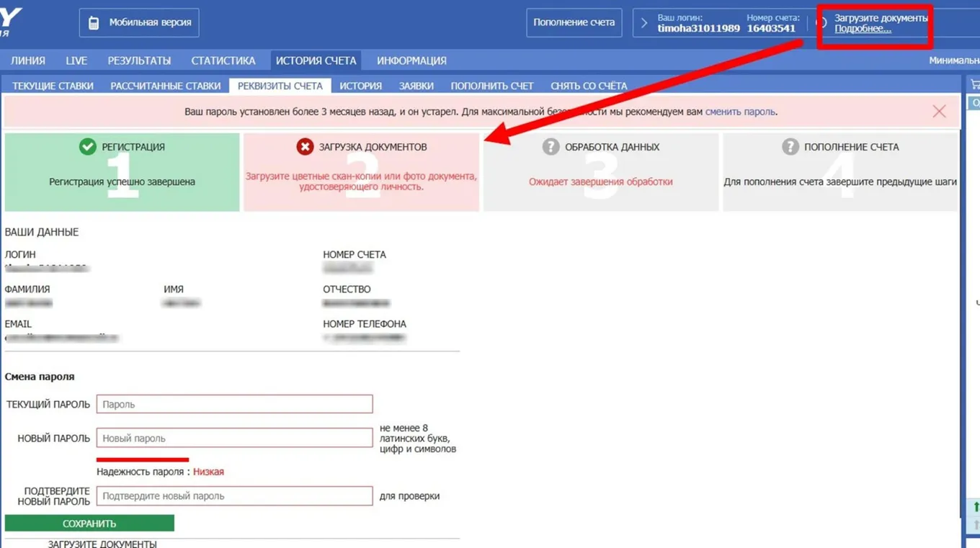Click the Загрузите документы heading at page bottom

(x=102, y=544)
